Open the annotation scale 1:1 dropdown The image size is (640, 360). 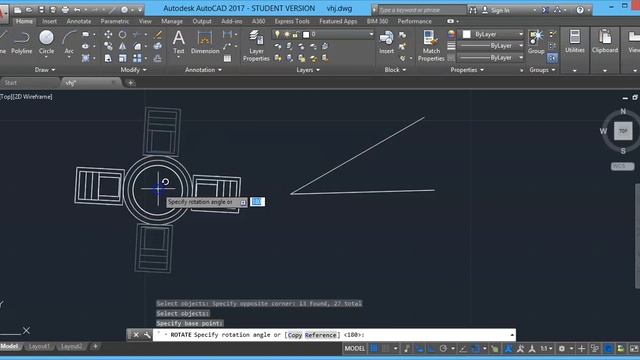click(x=546, y=349)
